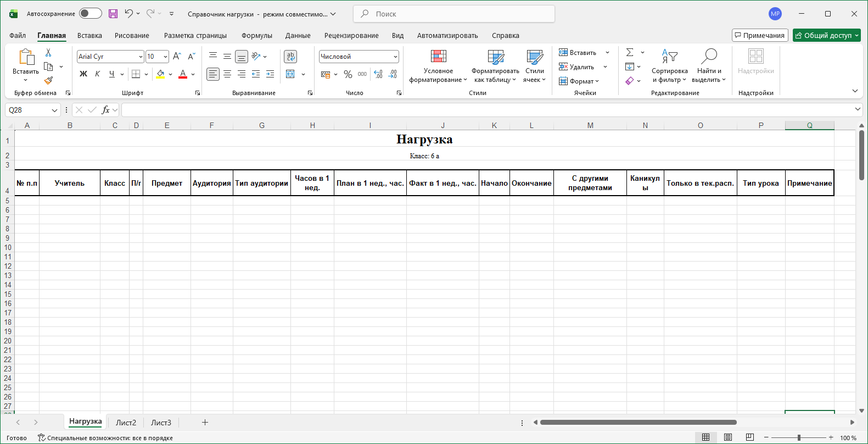Open Стили ячеек dropdown
Viewport: 868px width, 444px height.
pos(535,66)
